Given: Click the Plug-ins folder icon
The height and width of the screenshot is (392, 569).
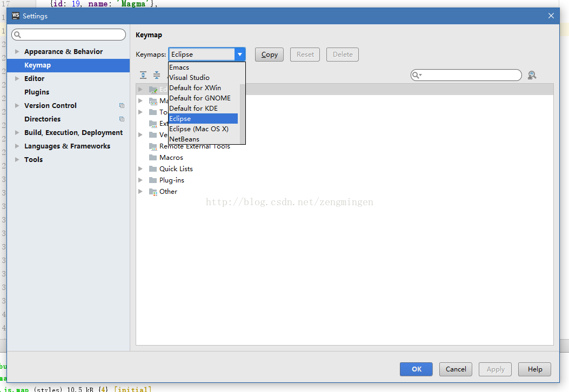Looking at the screenshot, I should click(153, 180).
